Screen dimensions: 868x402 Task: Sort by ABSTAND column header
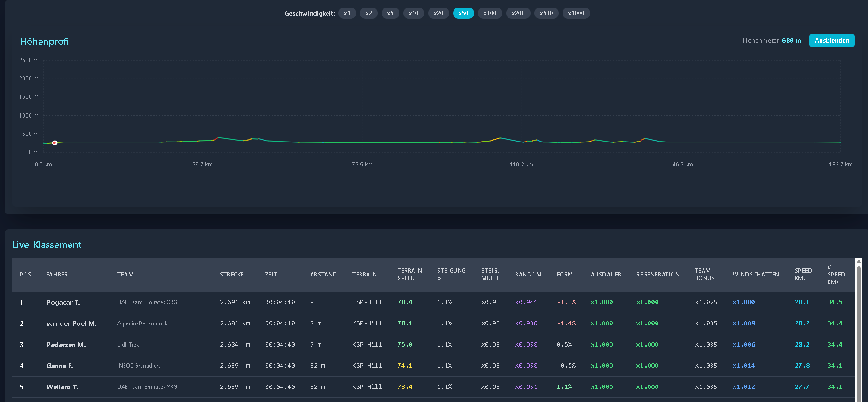pos(323,275)
